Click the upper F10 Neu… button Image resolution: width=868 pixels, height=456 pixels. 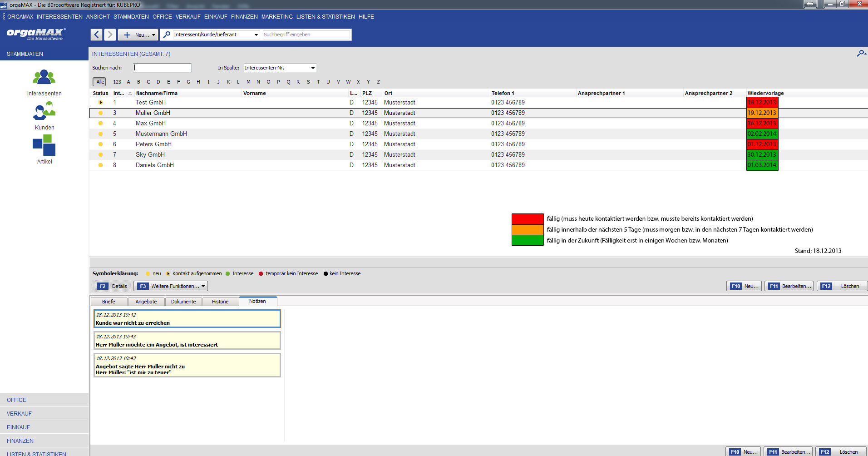(745, 286)
